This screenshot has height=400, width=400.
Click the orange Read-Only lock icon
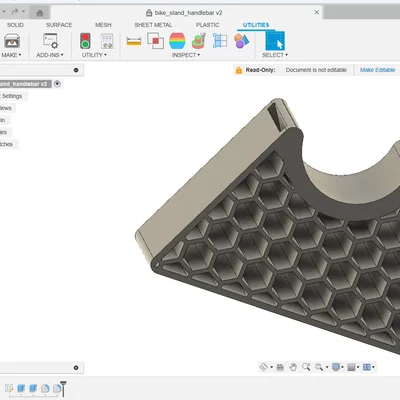239,70
